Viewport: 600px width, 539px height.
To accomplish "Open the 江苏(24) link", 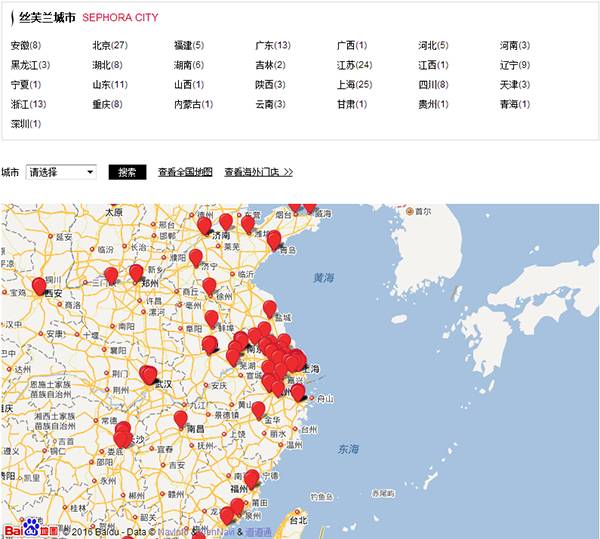I will click(x=354, y=65).
